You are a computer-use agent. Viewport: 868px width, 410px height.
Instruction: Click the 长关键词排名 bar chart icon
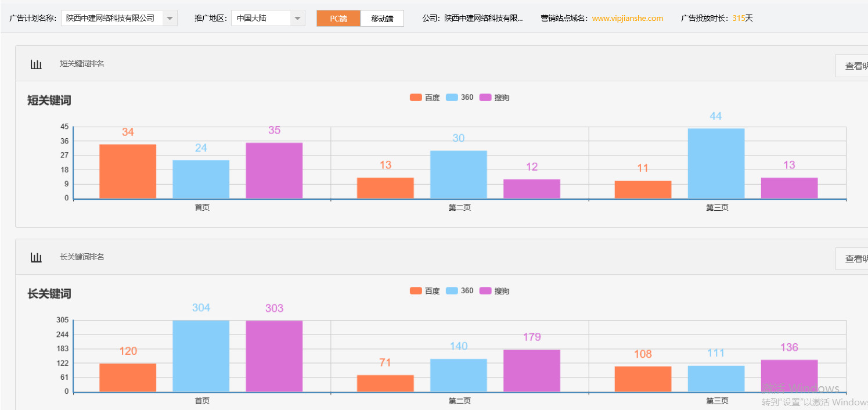[x=36, y=257]
